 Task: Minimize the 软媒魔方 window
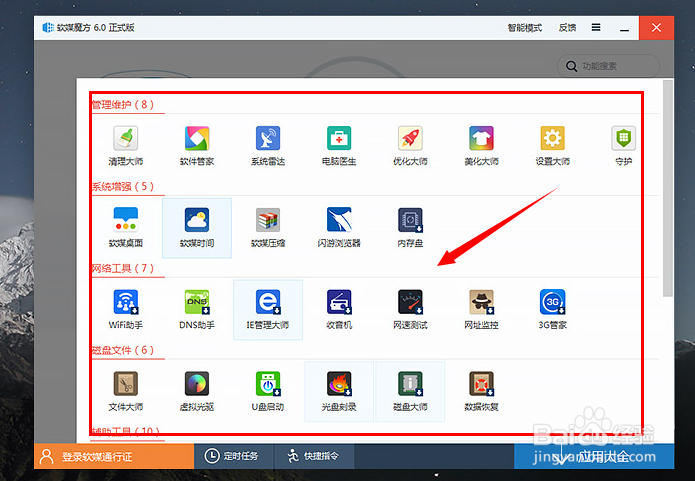coord(625,28)
